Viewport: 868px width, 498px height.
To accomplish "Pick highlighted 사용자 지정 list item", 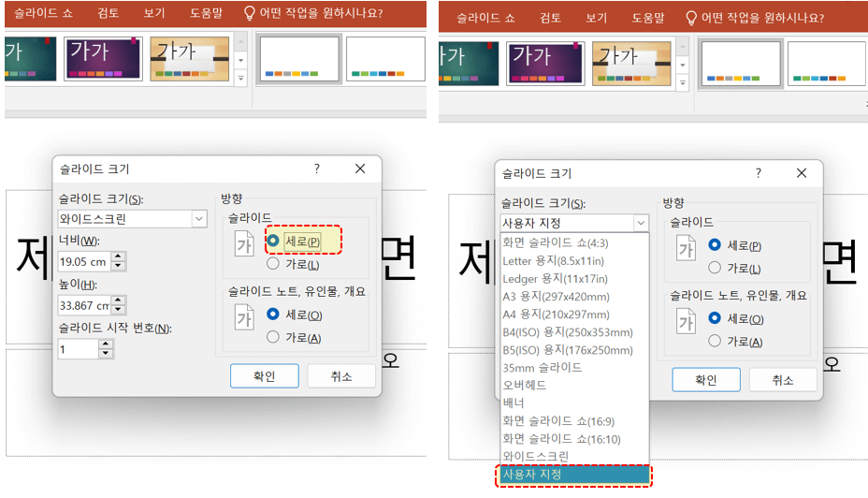I will point(574,475).
